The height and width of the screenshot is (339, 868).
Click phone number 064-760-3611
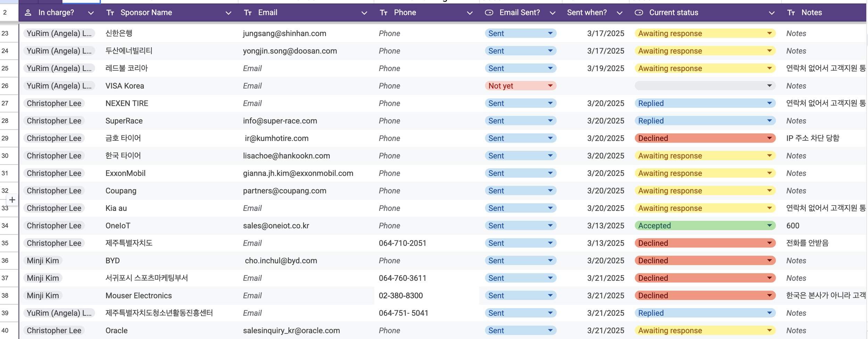click(402, 278)
